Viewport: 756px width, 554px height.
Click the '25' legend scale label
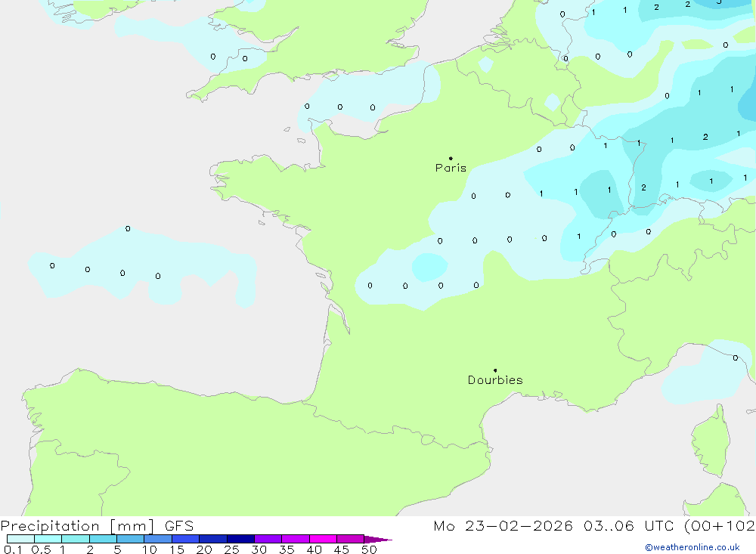[231, 549]
